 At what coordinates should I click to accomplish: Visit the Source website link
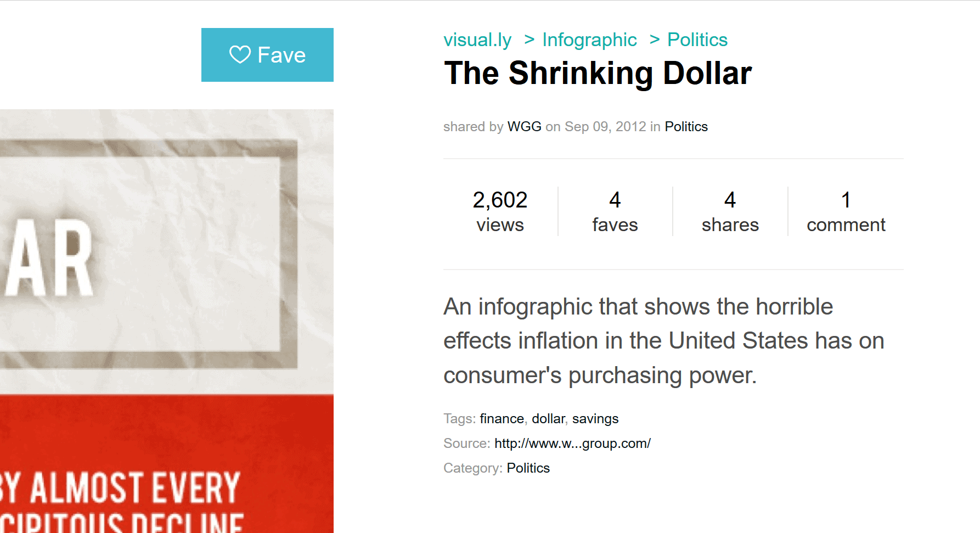pos(572,444)
